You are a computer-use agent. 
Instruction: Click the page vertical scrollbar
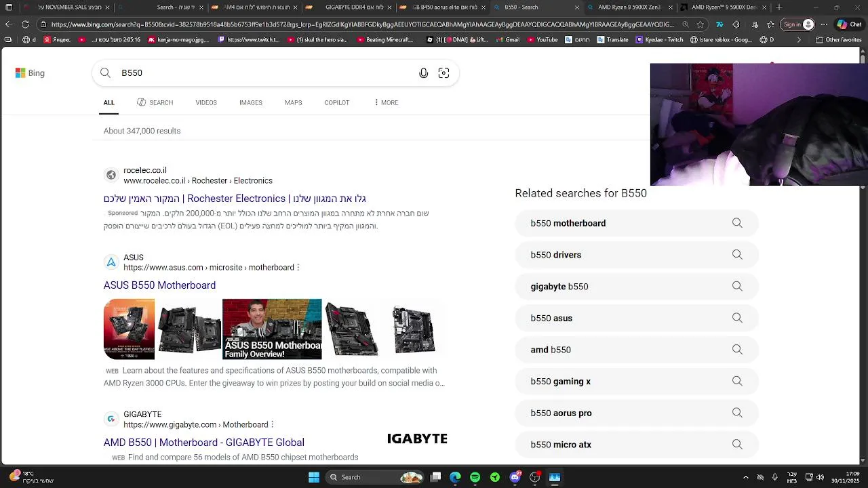point(863,256)
